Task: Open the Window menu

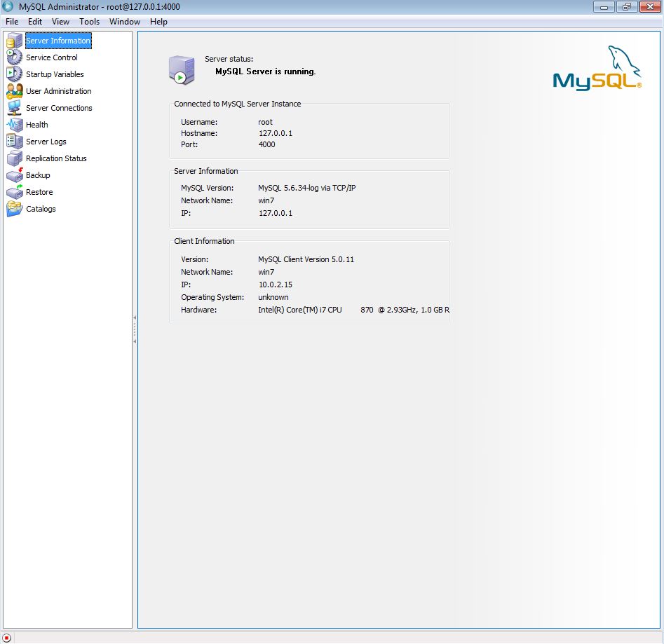Action: click(125, 22)
